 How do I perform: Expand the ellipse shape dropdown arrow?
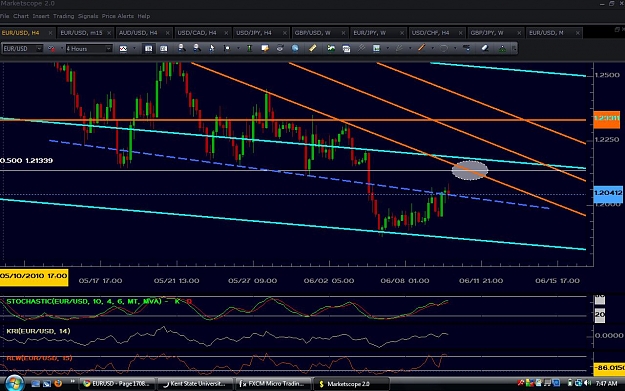click(x=455, y=49)
